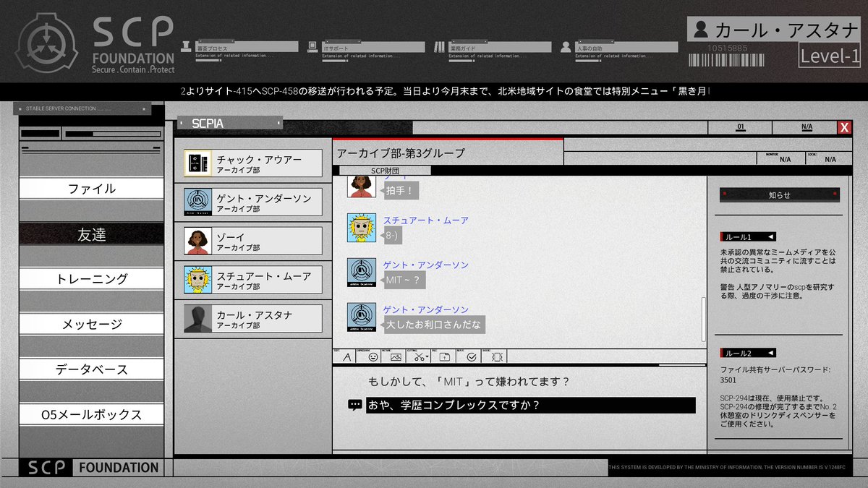Viewport: 868px width, 488px height.
Task: Select the SCP財団 tab
Action: tap(386, 171)
